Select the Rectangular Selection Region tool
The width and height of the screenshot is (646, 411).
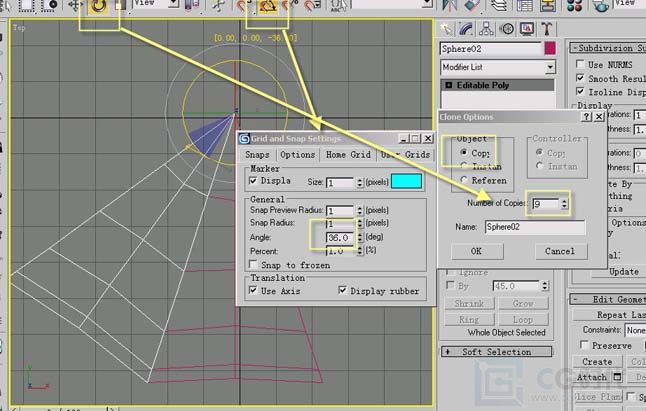point(27,5)
